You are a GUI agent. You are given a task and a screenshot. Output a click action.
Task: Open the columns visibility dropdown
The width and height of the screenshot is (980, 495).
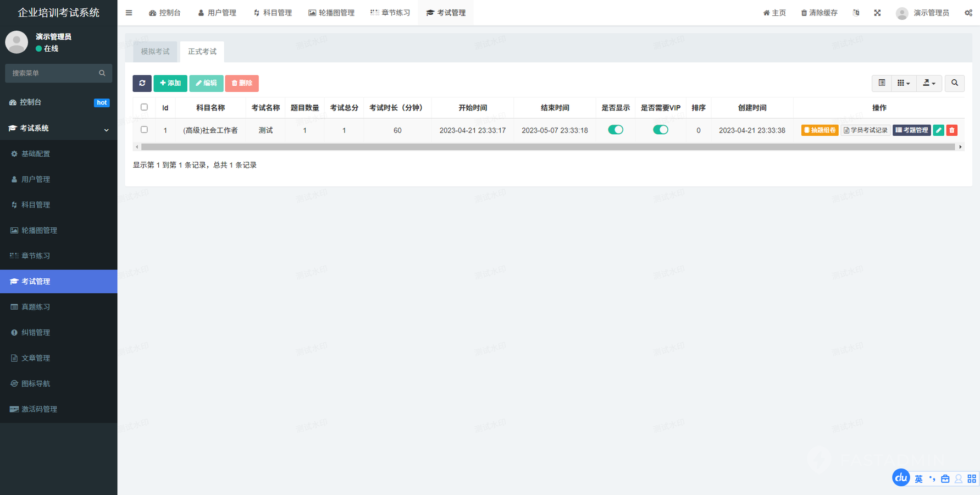[903, 83]
